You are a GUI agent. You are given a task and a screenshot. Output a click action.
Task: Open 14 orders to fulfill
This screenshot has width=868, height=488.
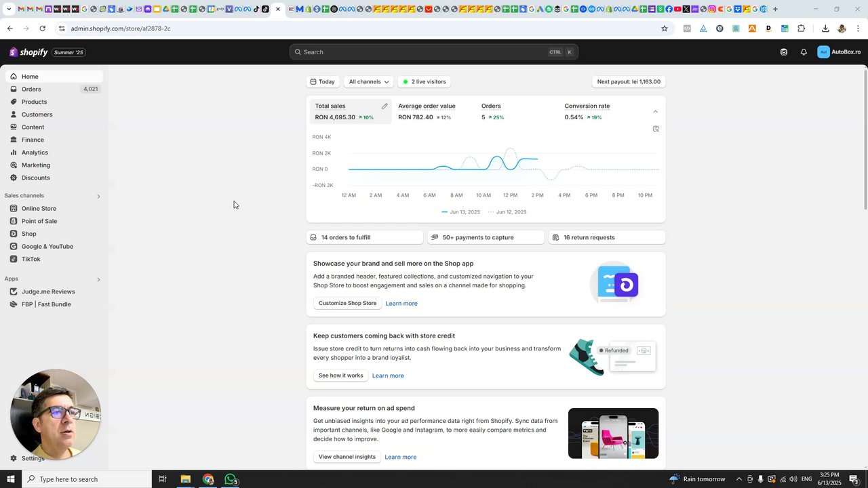[365, 237]
